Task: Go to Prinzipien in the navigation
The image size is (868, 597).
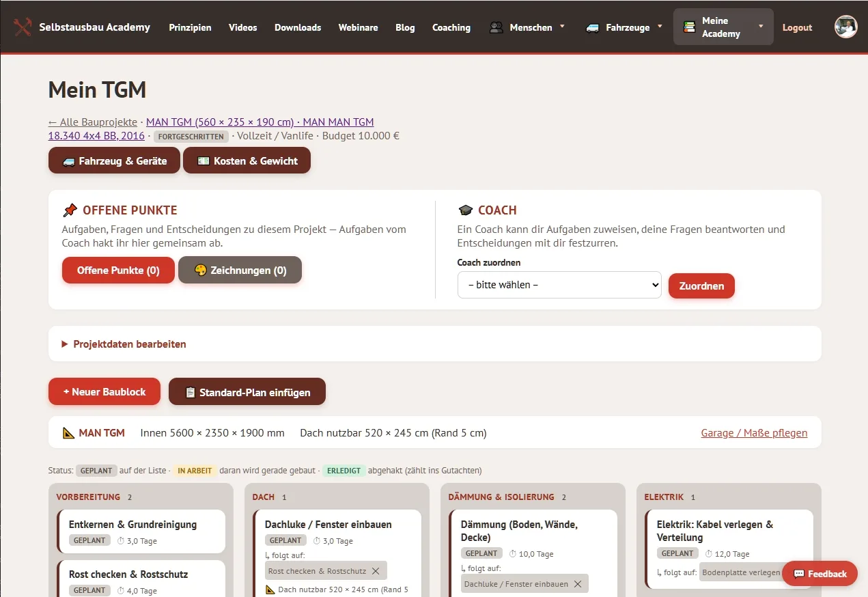Action: (191, 27)
